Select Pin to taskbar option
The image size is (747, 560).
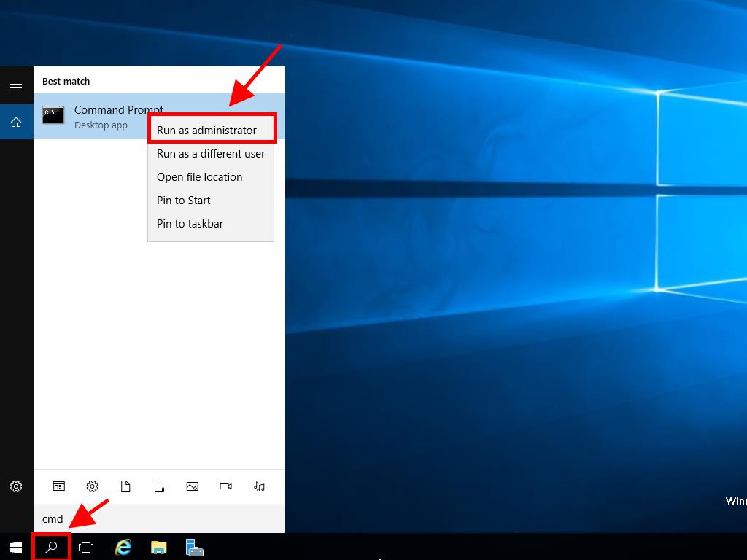coord(190,224)
